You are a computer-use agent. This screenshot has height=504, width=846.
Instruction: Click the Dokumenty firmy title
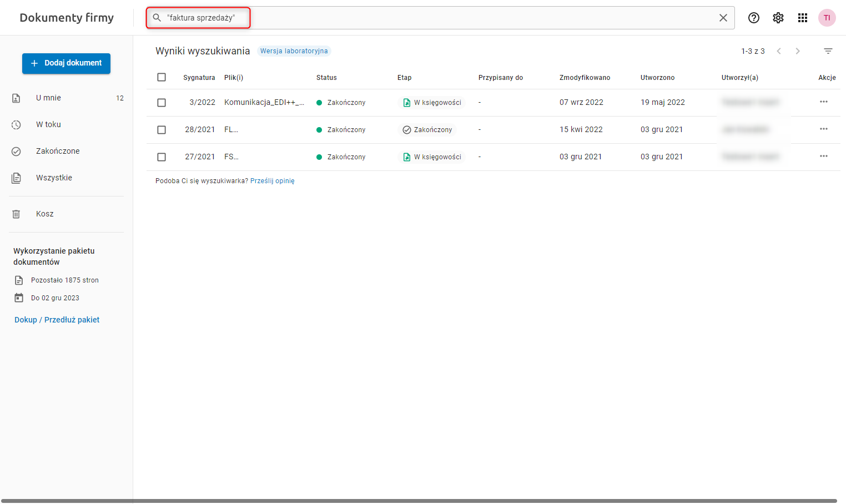67,18
